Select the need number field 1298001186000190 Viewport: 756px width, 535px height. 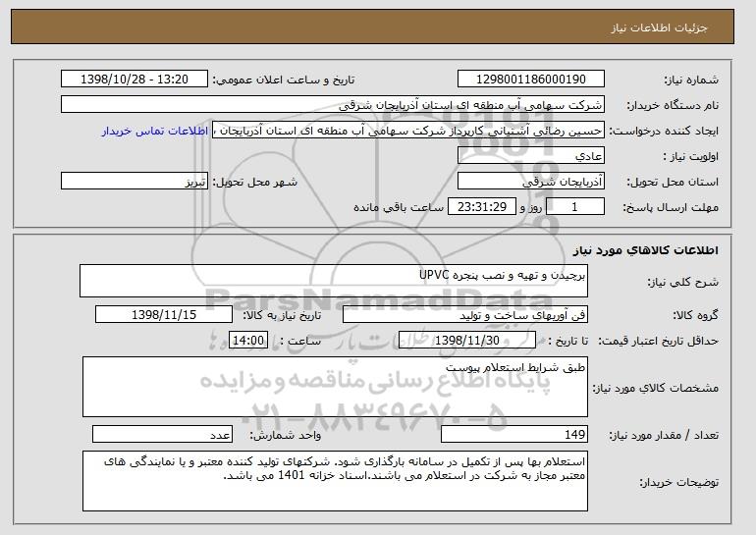point(531,80)
